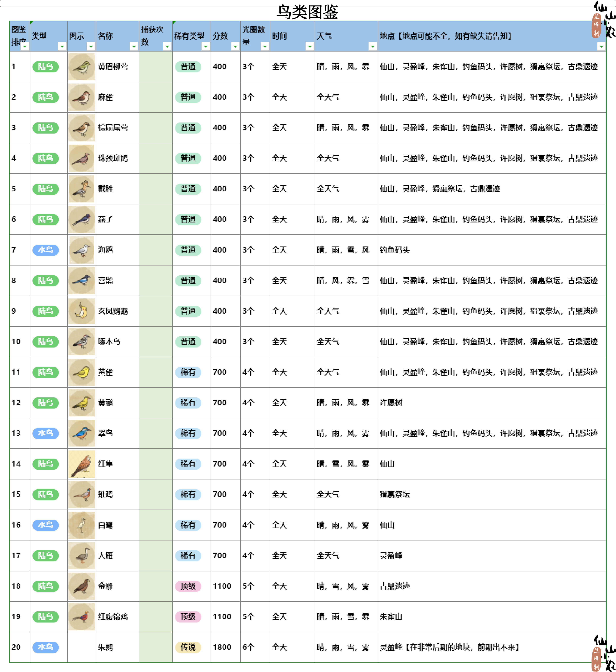Screen dimensions: 616x672
Task: Click the 红隼 kestrel image
Action: [x=82, y=464]
